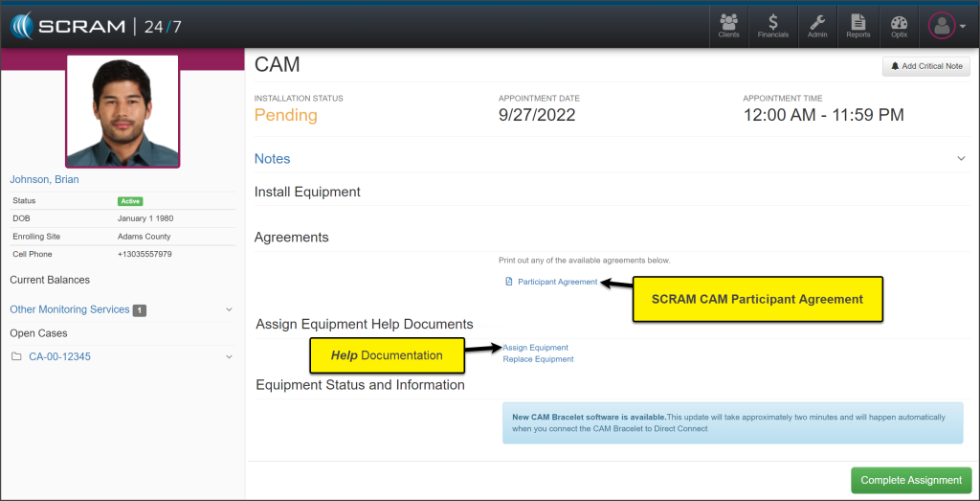
Task: Open the Replace Equipment help document
Action: 539,359
